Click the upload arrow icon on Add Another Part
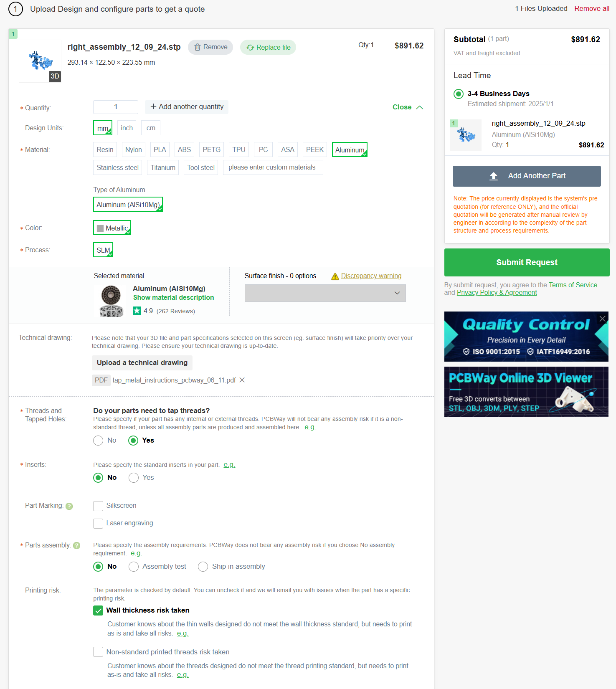 494,176
